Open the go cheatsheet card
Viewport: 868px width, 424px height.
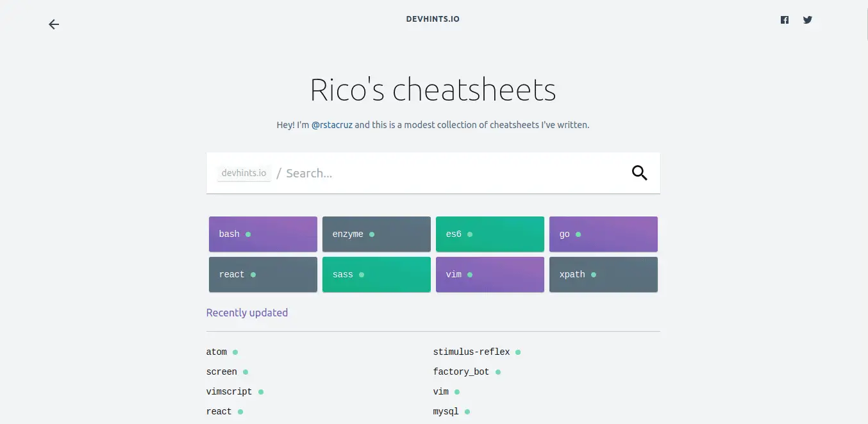coord(603,234)
